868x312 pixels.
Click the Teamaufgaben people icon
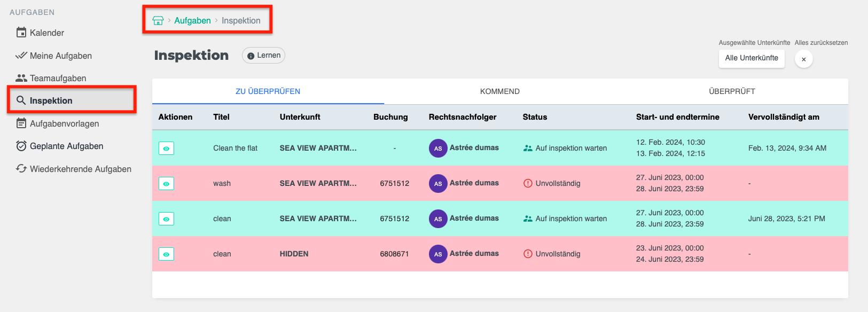tap(21, 78)
